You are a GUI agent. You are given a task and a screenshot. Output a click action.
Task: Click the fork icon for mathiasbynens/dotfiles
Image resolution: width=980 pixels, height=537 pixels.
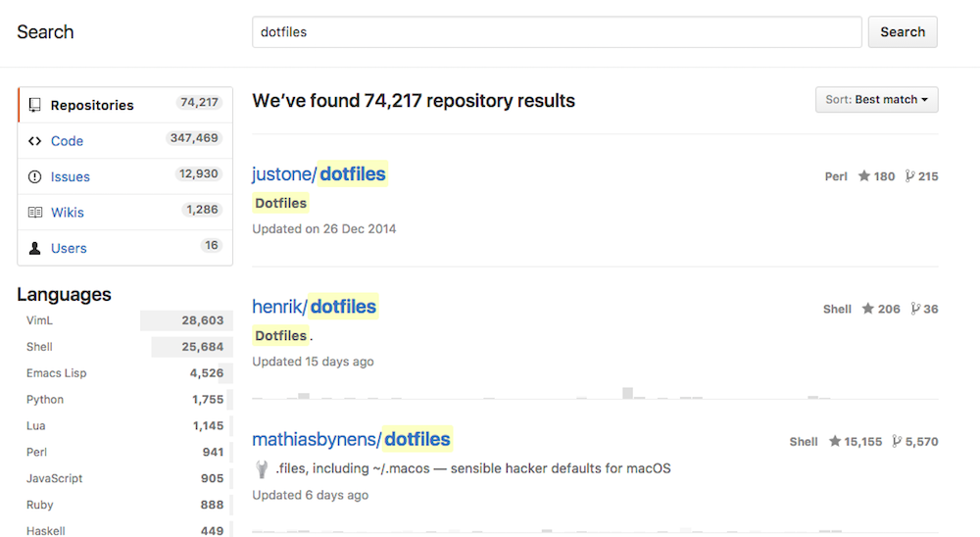897,441
